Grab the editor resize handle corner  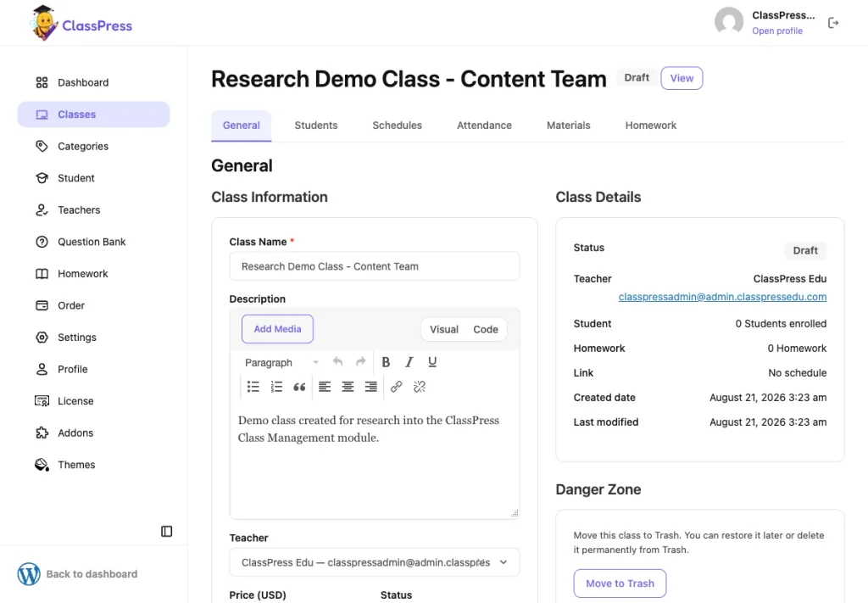click(x=515, y=513)
